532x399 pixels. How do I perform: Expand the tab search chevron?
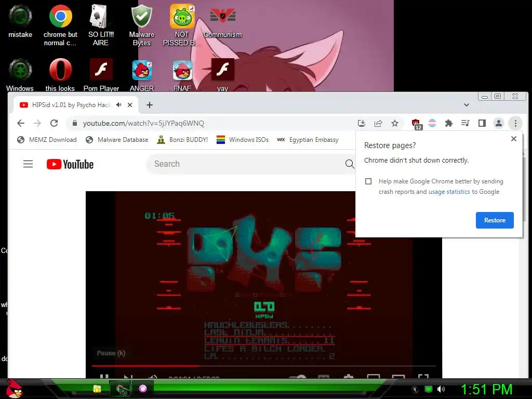click(x=467, y=105)
